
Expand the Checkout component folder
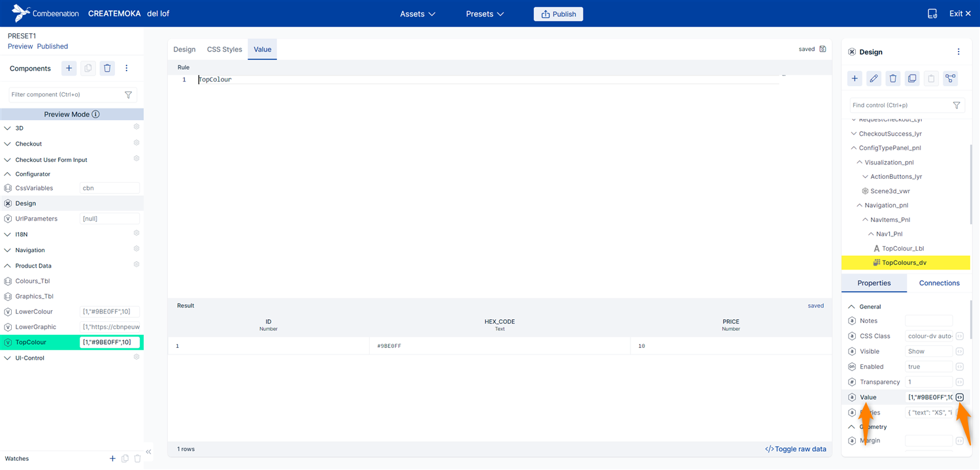pos(8,144)
